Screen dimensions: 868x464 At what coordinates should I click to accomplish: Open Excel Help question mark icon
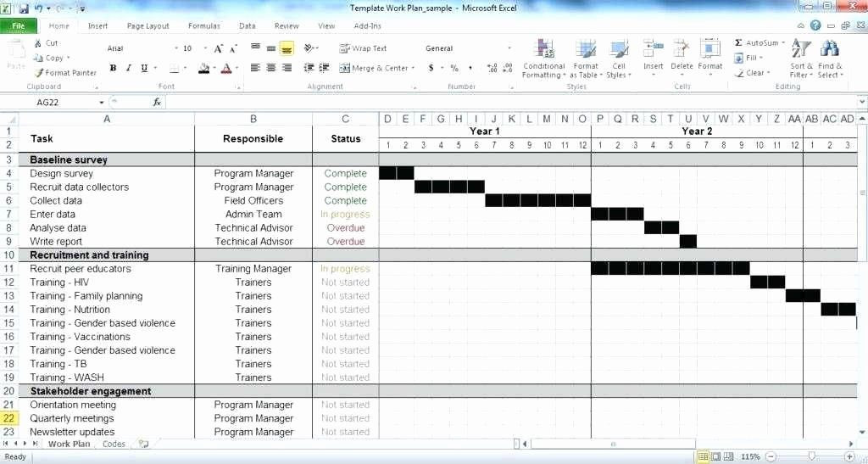click(x=815, y=25)
